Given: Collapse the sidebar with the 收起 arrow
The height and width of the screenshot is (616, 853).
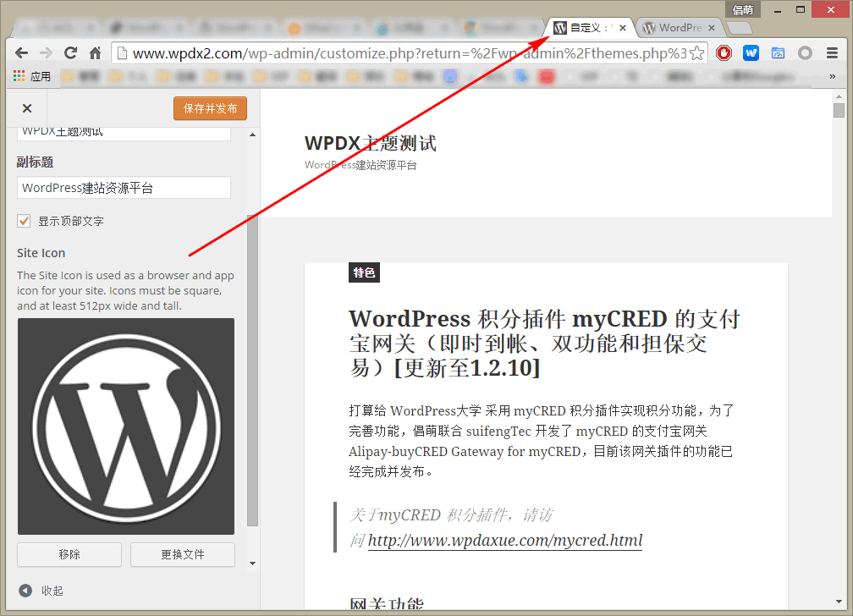Looking at the screenshot, I should point(25,591).
